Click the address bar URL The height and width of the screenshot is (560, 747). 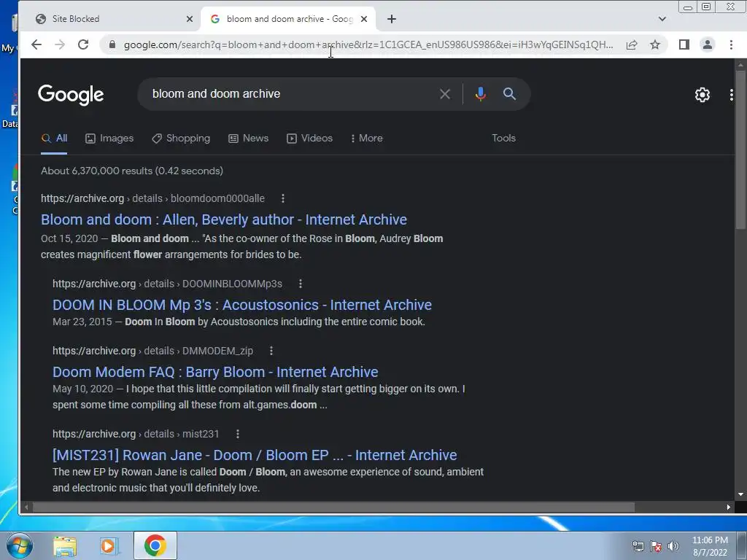[368, 44]
